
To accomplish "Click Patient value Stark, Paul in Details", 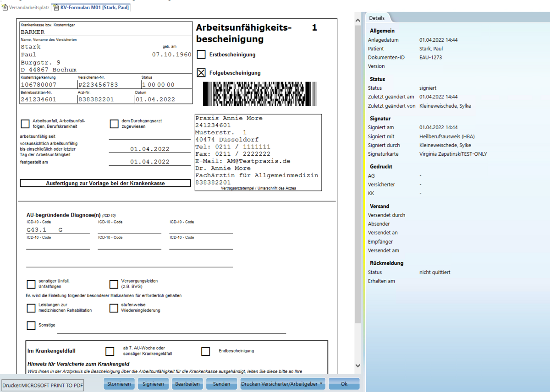I will click(431, 49).
